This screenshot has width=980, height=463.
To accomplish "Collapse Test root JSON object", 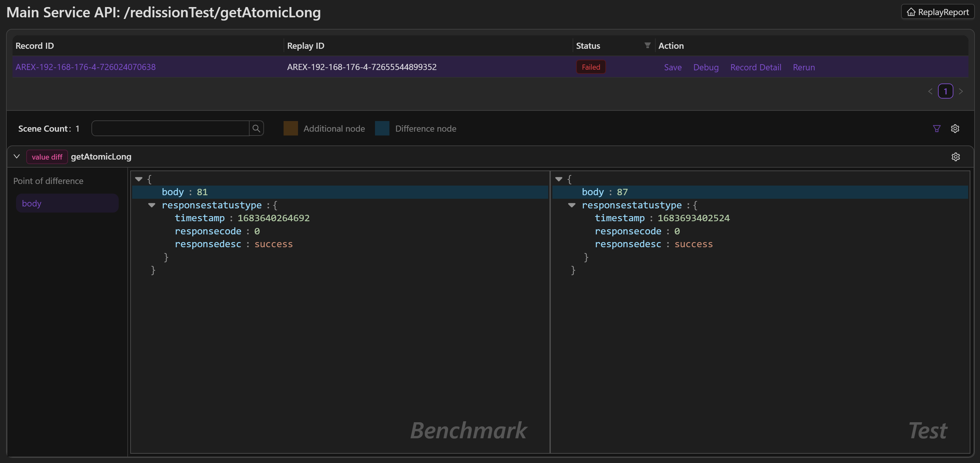I will 558,179.
